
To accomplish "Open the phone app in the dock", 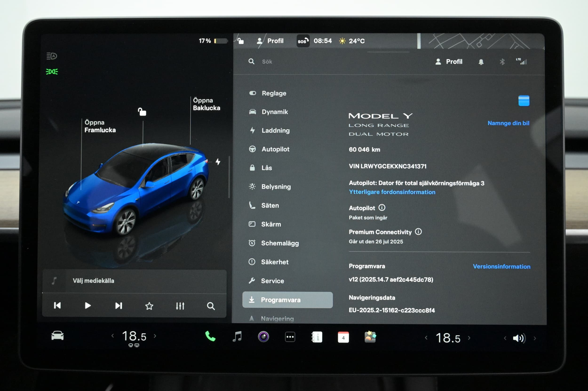I will (x=210, y=336).
